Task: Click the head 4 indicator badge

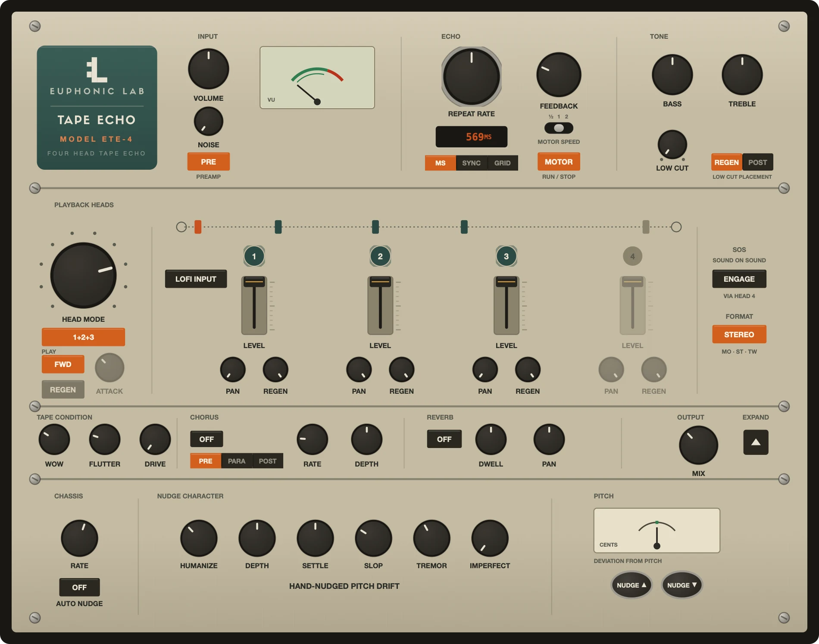Action: tap(632, 256)
